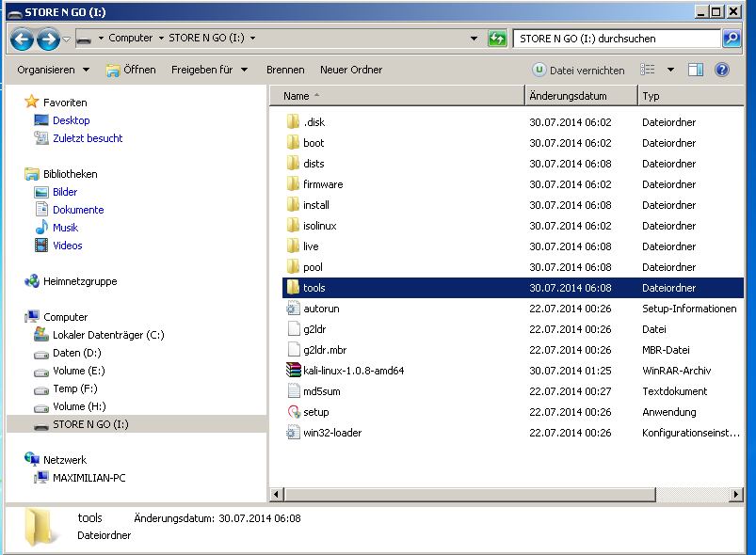Viewport: 756px width, 555px height.
Task: Open the Volume (H:) drive
Action: tap(79, 406)
